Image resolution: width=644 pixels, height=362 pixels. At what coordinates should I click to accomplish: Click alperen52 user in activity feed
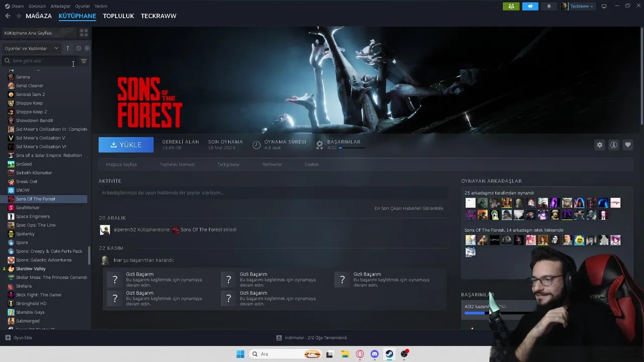124,230
